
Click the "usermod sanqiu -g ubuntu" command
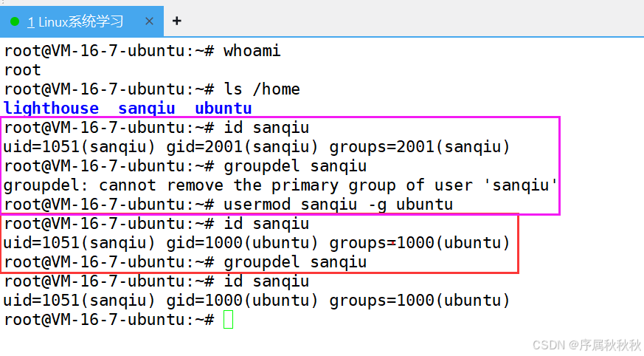pos(338,205)
